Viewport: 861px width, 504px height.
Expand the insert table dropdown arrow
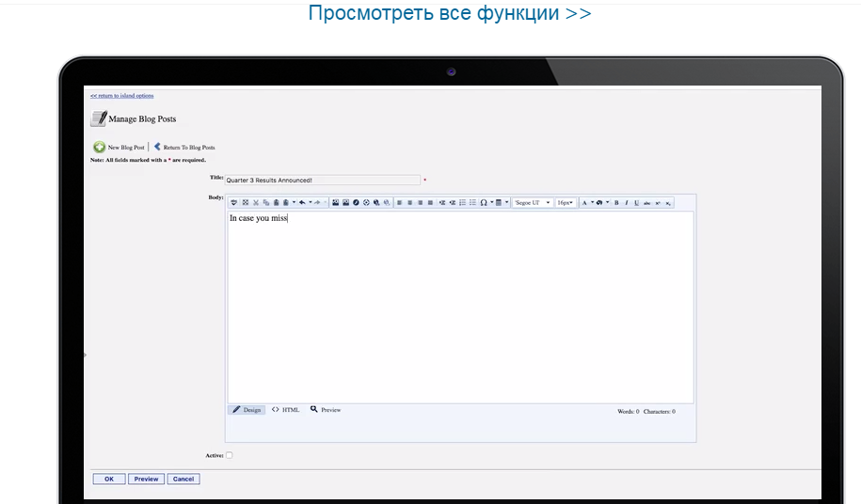click(x=507, y=202)
